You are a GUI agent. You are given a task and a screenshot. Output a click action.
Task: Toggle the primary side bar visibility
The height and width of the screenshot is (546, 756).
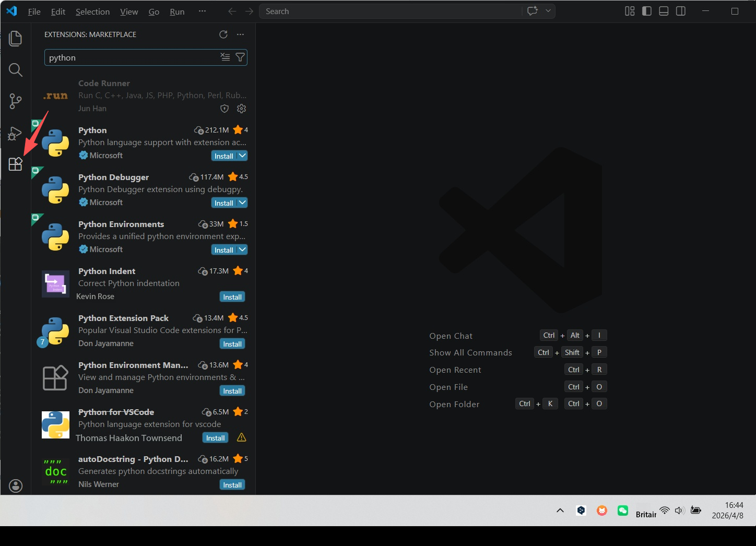click(x=647, y=11)
